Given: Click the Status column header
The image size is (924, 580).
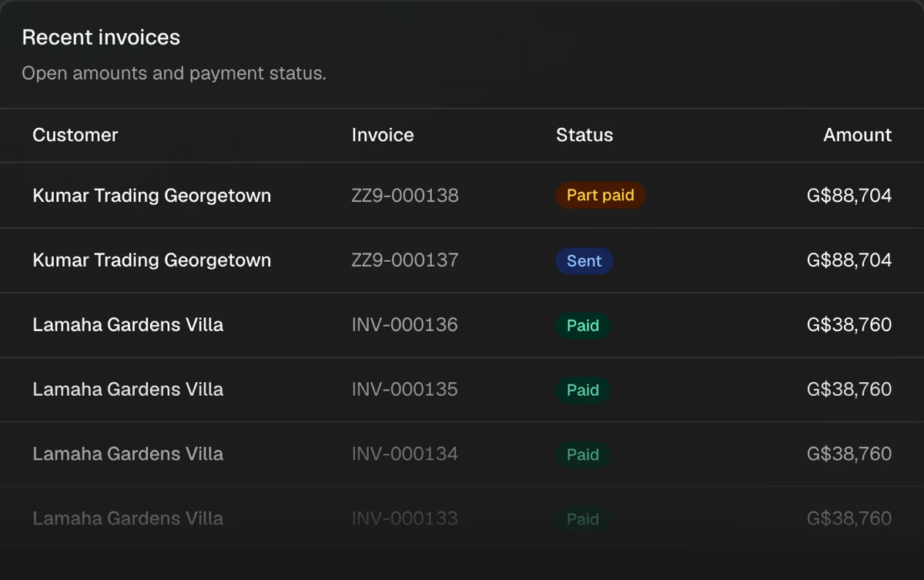Looking at the screenshot, I should [x=584, y=135].
